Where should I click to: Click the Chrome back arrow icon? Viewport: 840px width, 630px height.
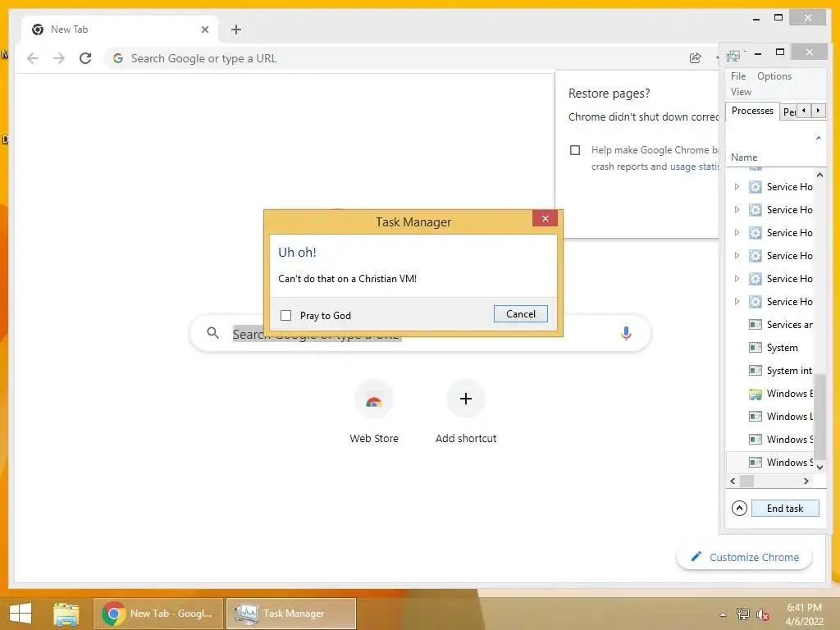pos(33,58)
